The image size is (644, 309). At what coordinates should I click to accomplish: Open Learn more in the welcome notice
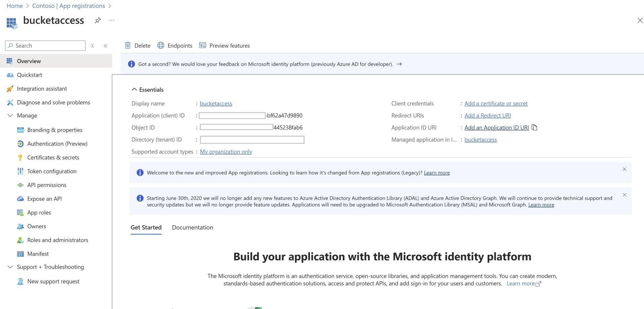tap(437, 173)
